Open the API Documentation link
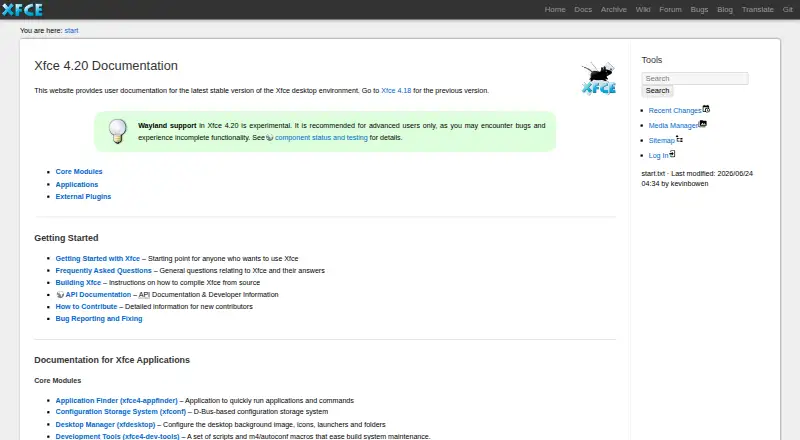The width and height of the screenshot is (800, 440). 98,295
